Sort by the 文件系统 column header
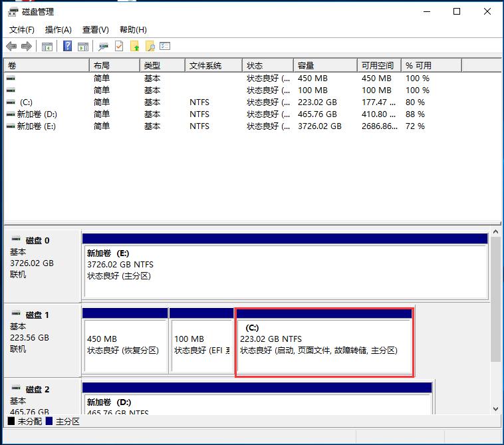The width and height of the screenshot is (504, 445). (x=213, y=66)
